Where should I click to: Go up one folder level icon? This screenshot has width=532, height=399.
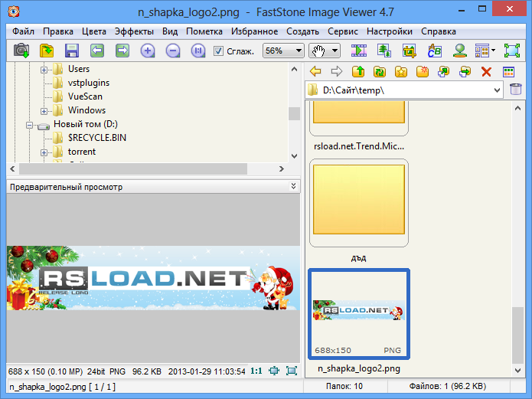pyautogui.click(x=358, y=72)
